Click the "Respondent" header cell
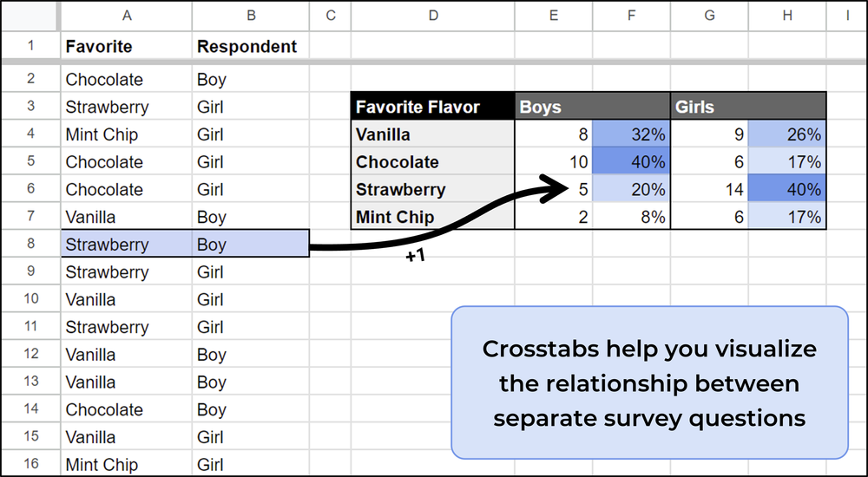 [x=250, y=46]
